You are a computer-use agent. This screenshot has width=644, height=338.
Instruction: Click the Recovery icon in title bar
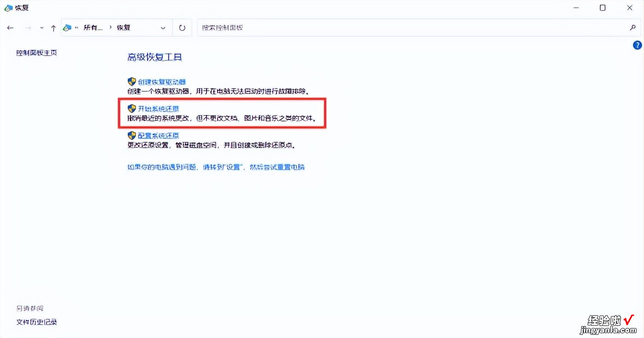[x=8, y=8]
